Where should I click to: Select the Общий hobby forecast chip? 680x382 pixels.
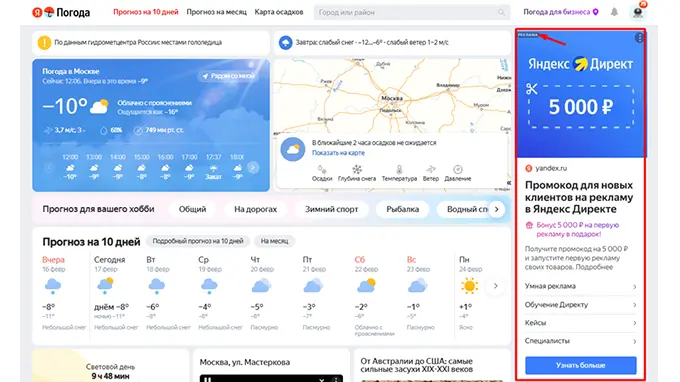(x=193, y=209)
